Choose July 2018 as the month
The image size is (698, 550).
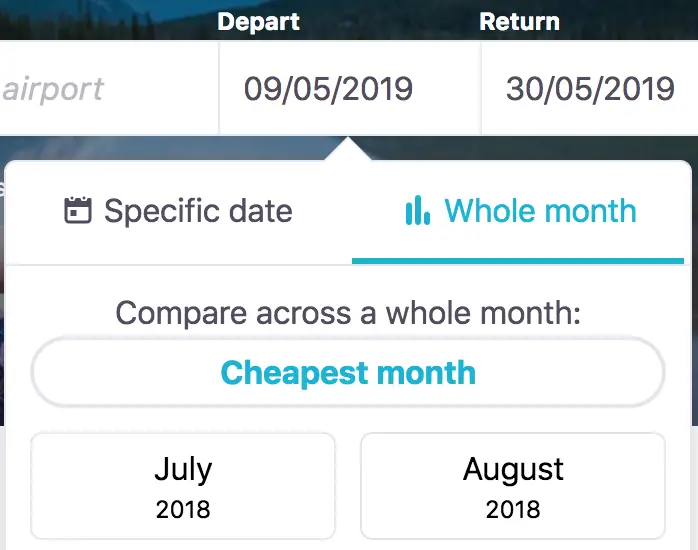183,486
